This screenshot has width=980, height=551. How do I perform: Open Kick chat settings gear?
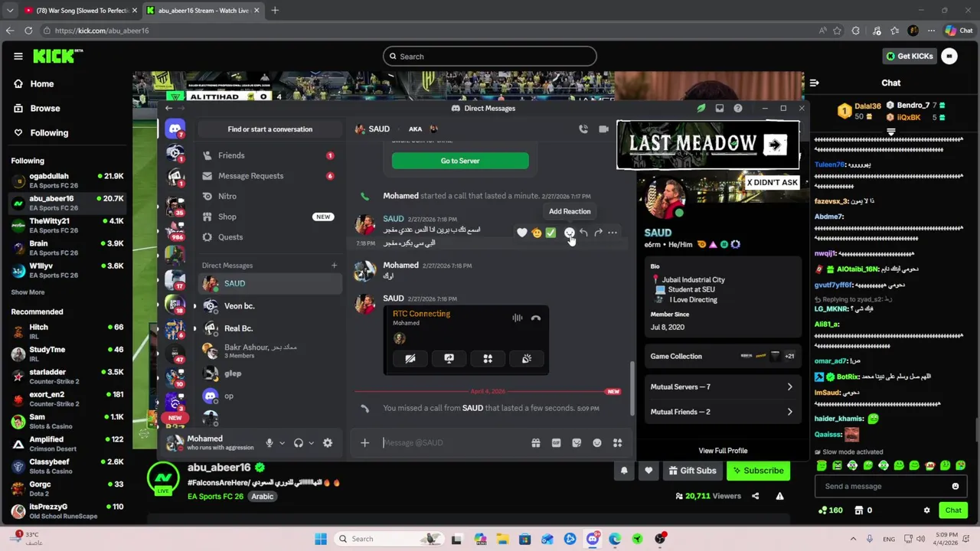point(926,510)
